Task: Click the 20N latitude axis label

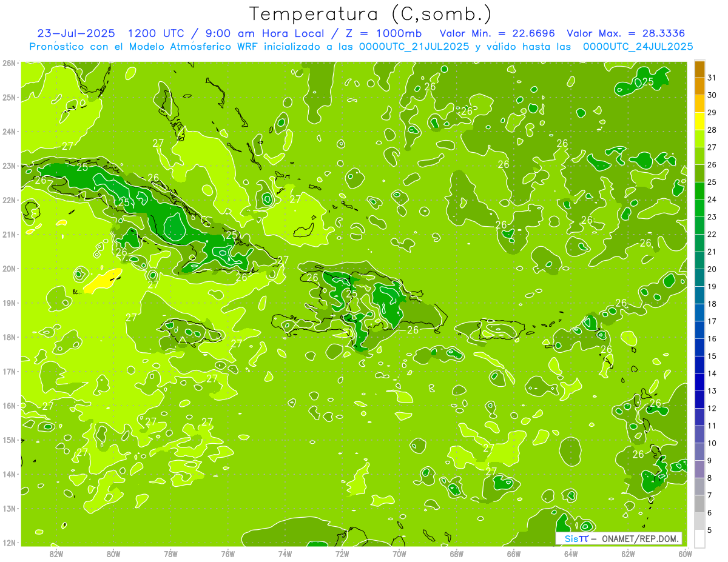Action: pos(9,269)
